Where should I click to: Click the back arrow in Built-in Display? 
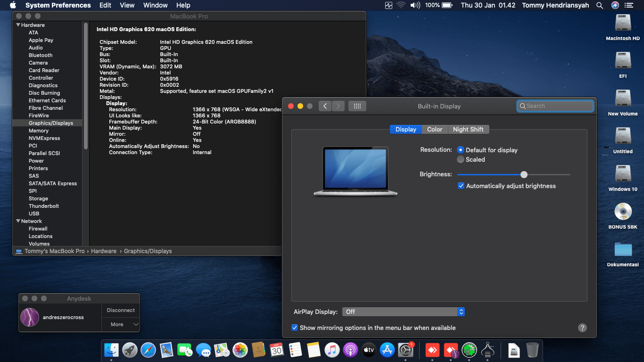[325, 106]
